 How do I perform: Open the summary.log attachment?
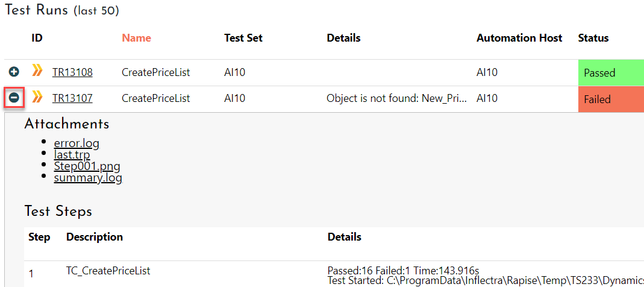[88, 178]
